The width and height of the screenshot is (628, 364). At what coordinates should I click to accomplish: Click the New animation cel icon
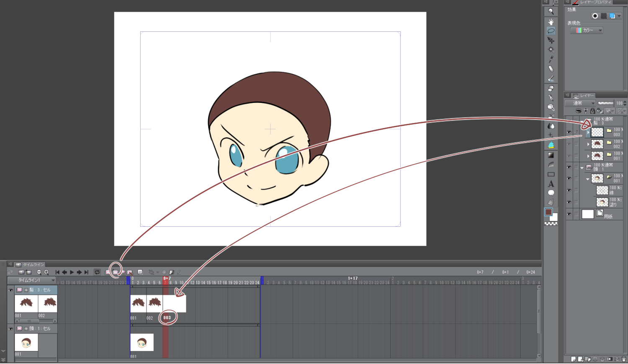[x=115, y=272]
